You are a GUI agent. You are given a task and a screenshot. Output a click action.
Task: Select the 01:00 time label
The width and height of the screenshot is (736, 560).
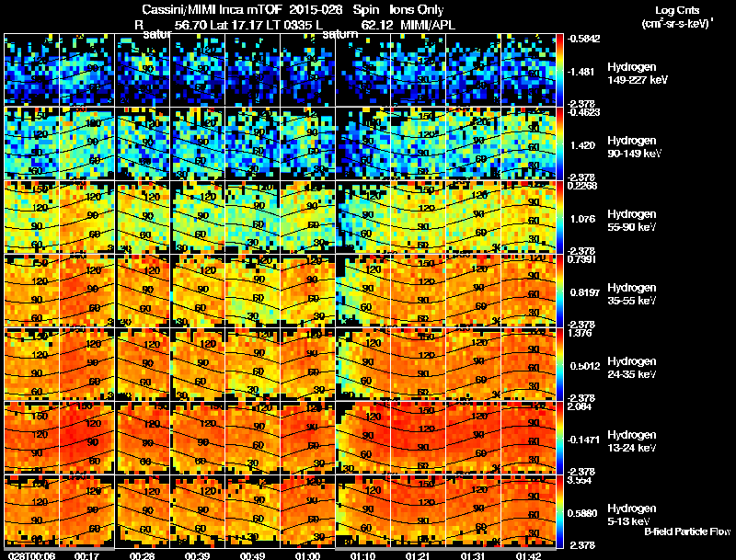click(x=307, y=555)
